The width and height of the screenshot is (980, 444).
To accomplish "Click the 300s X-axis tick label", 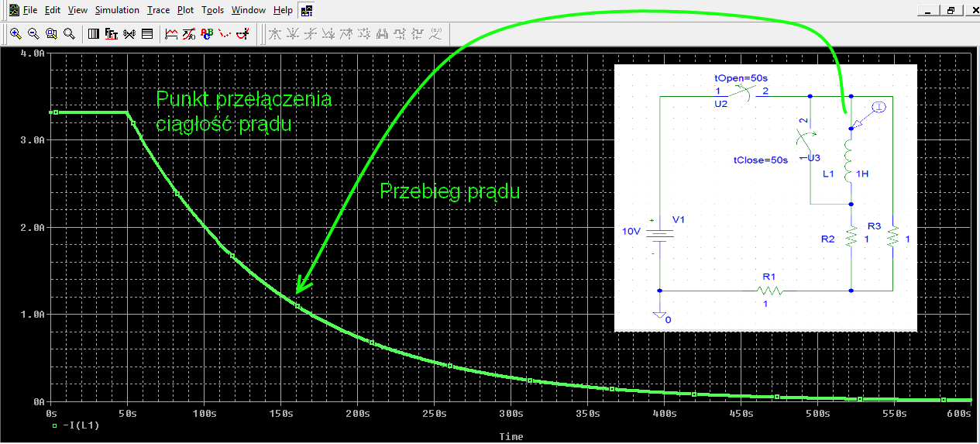I will 511,415.
